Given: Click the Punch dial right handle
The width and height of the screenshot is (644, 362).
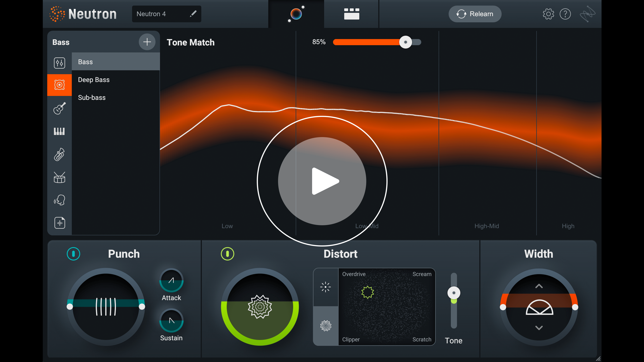Looking at the screenshot, I should pos(142,307).
